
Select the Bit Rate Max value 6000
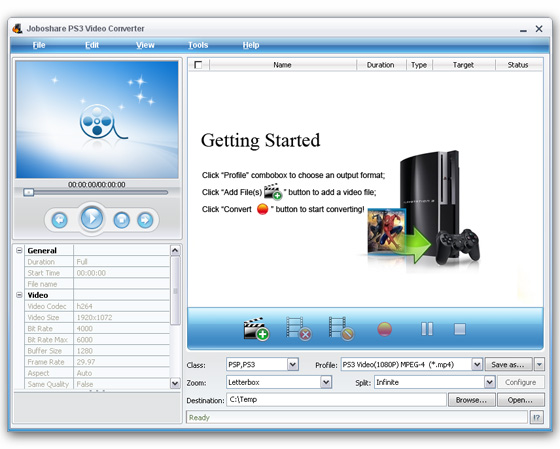click(x=121, y=339)
